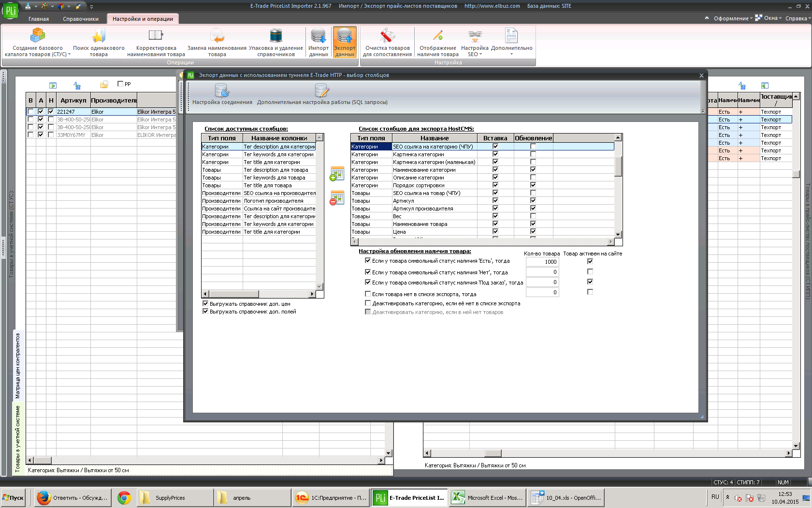This screenshot has height=508, width=812.
Task: Select the Настройки и операции ribbon tab
Action: [x=143, y=19]
